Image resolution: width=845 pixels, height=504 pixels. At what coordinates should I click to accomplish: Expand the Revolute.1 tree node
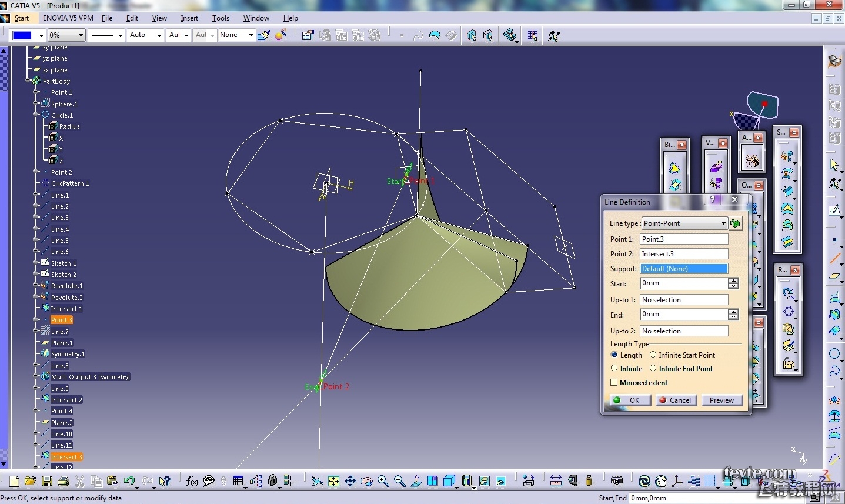pyautogui.click(x=36, y=286)
